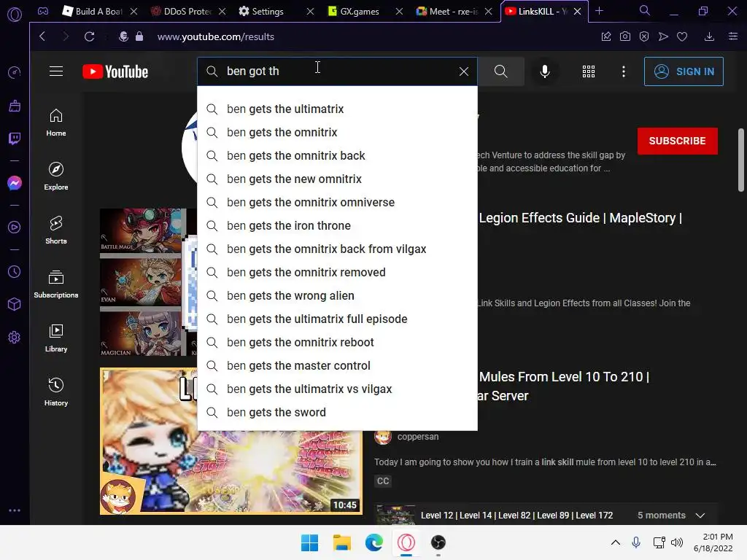Image resolution: width=747 pixels, height=560 pixels.
Task: Open Subscriptions in the YouTube sidebar
Action: coord(56,284)
